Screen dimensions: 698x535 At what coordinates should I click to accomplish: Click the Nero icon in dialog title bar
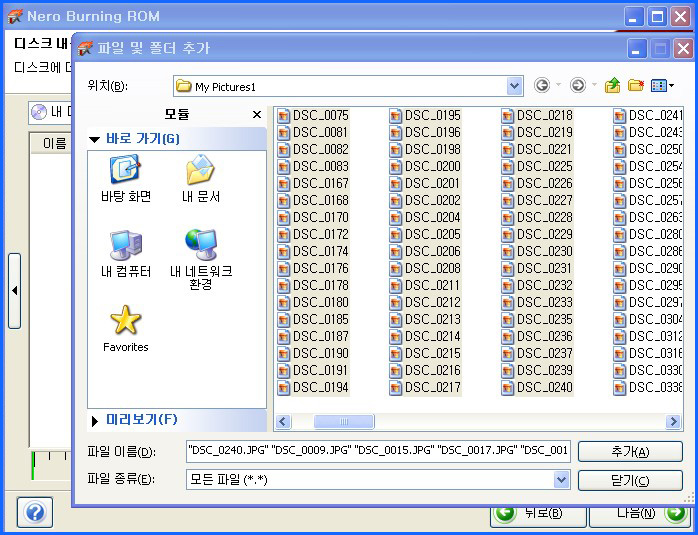(x=85, y=48)
